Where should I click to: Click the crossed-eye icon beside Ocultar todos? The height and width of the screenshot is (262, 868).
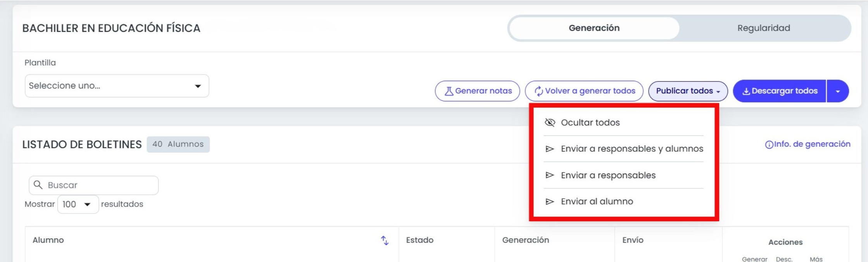click(x=550, y=123)
